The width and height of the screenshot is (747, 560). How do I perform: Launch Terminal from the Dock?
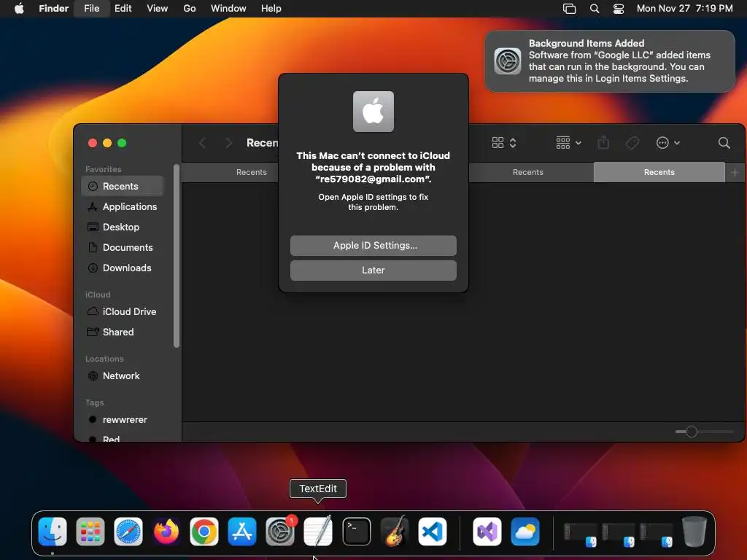click(x=356, y=531)
